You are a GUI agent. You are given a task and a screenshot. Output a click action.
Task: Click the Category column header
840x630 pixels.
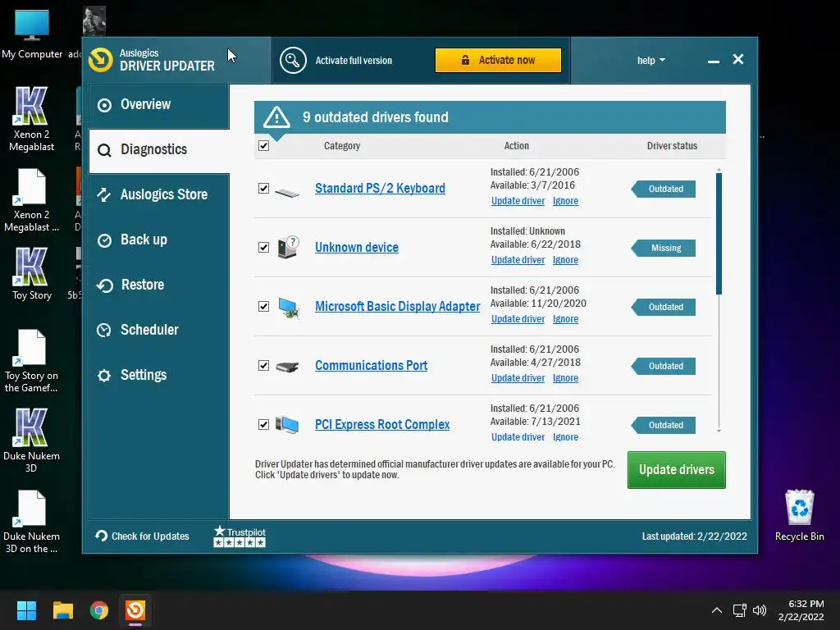[342, 146]
